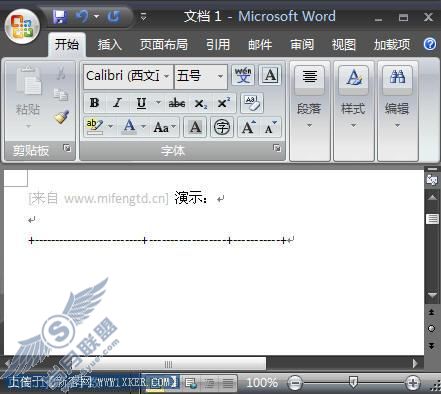Image resolution: width=441 pixels, height=394 pixels.
Task: Click the zoom slider handle
Action: [353, 382]
